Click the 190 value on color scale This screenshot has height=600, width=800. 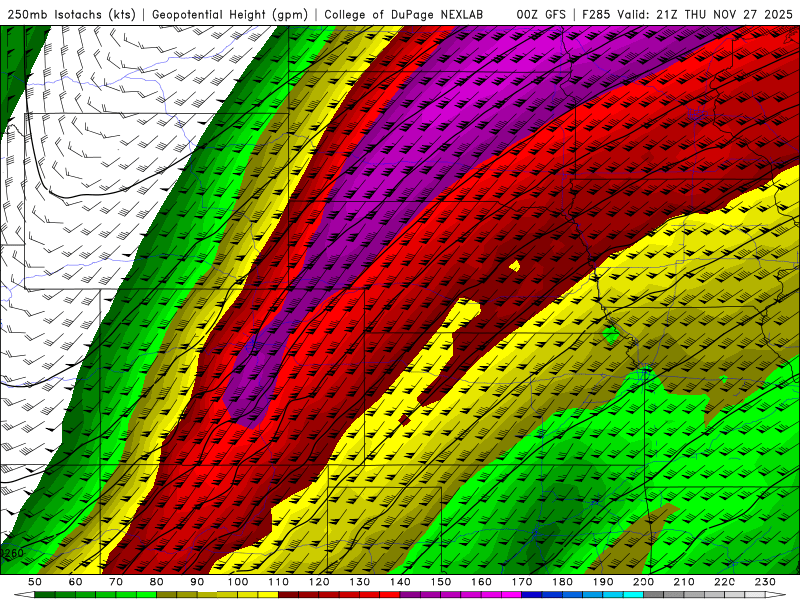(603, 582)
